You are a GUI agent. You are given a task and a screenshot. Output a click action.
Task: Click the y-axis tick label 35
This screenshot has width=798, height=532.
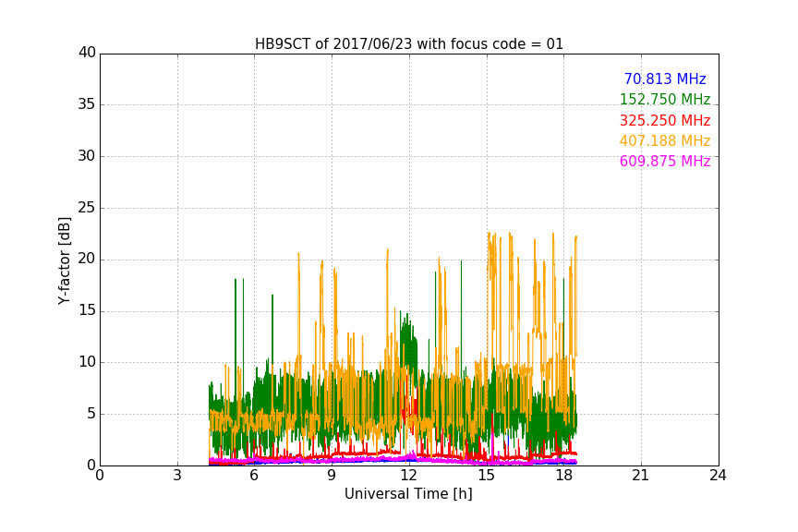[x=87, y=104]
